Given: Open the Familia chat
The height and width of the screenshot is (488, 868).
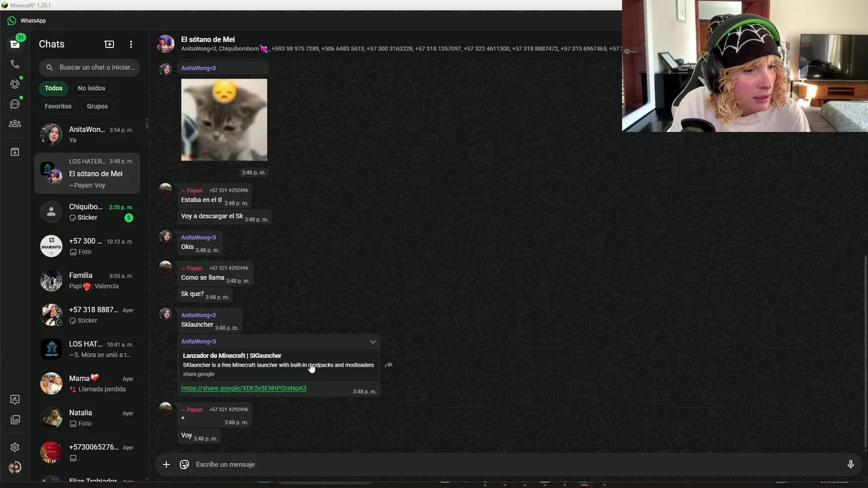Looking at the screenshot, I should 87,281.
